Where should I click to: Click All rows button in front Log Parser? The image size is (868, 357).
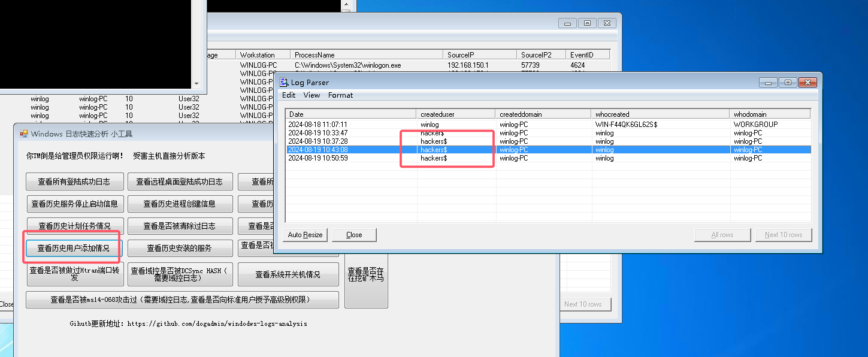pyautogui.click(x=722, y=235)
